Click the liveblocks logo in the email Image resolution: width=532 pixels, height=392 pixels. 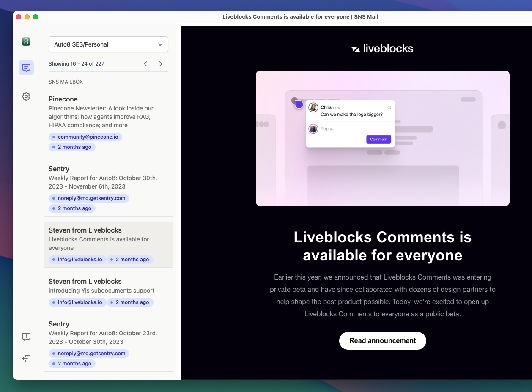pos(382,49)
